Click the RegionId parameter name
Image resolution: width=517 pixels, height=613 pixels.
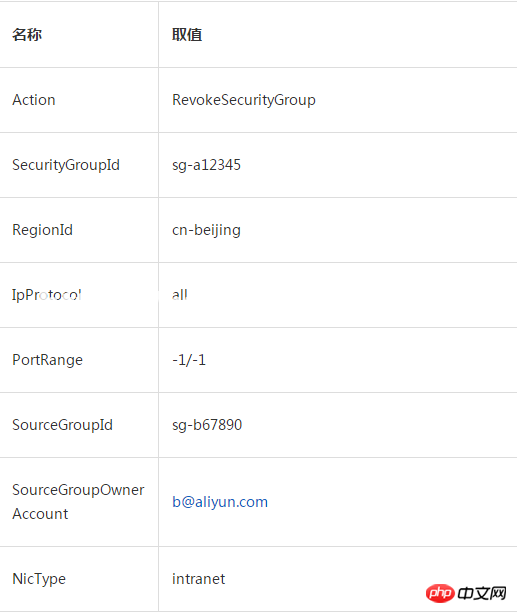(x=42, y=230)
